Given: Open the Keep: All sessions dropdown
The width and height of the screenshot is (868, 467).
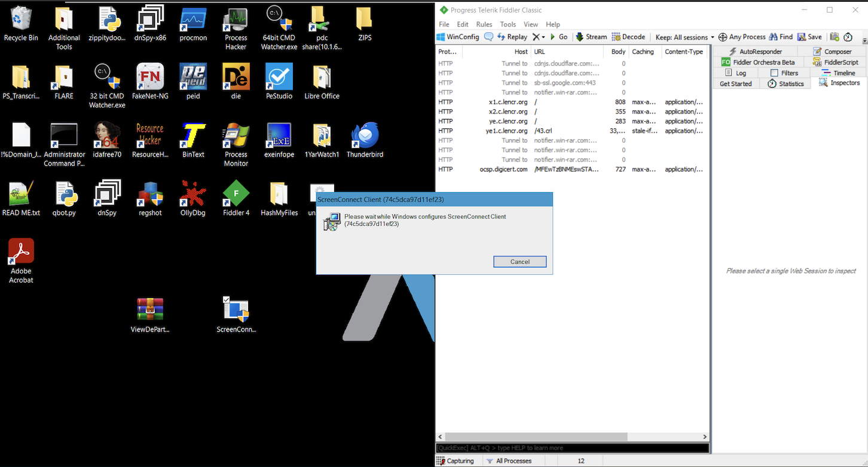Looking at the screenshot, I should coord(684,37).
